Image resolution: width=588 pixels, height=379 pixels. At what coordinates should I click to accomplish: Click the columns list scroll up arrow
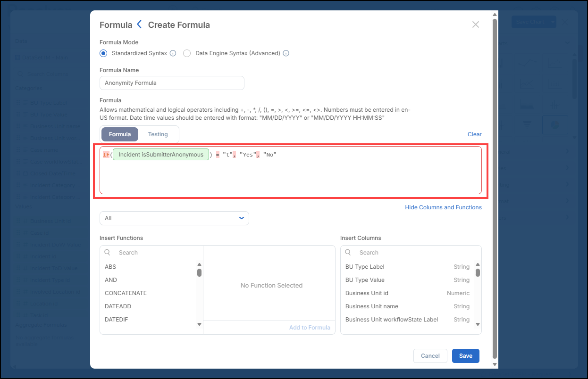click(x=478, y=265)
